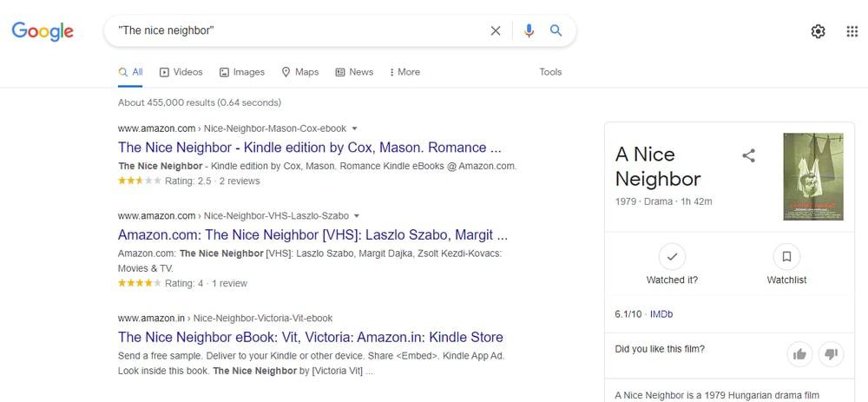
Task: Switch to the Videos tab
Action: pos(181,72)
